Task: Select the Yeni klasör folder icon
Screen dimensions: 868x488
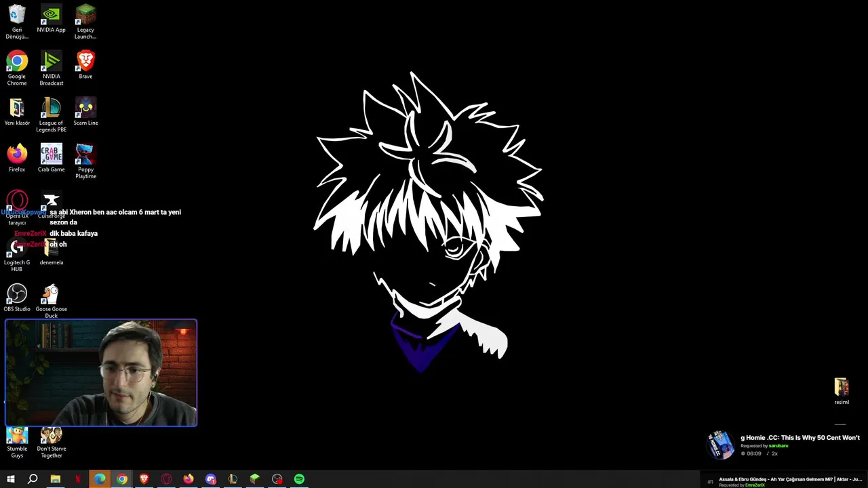Action: 17,112
